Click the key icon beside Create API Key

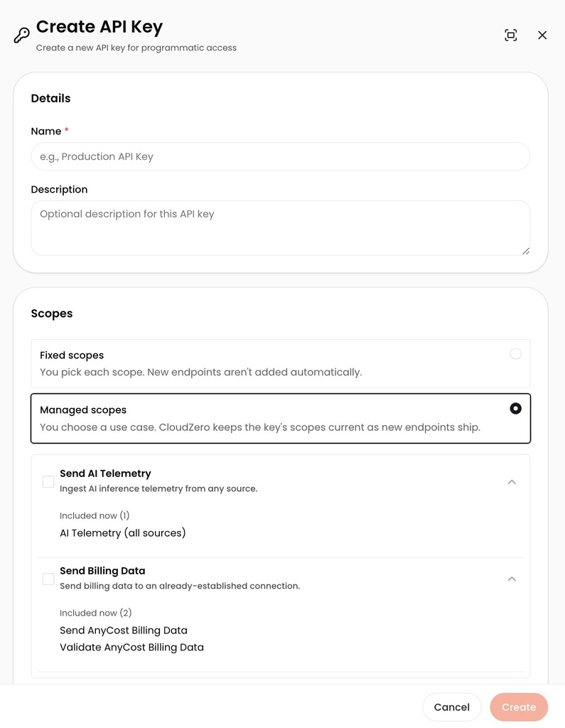pos(21,36)
